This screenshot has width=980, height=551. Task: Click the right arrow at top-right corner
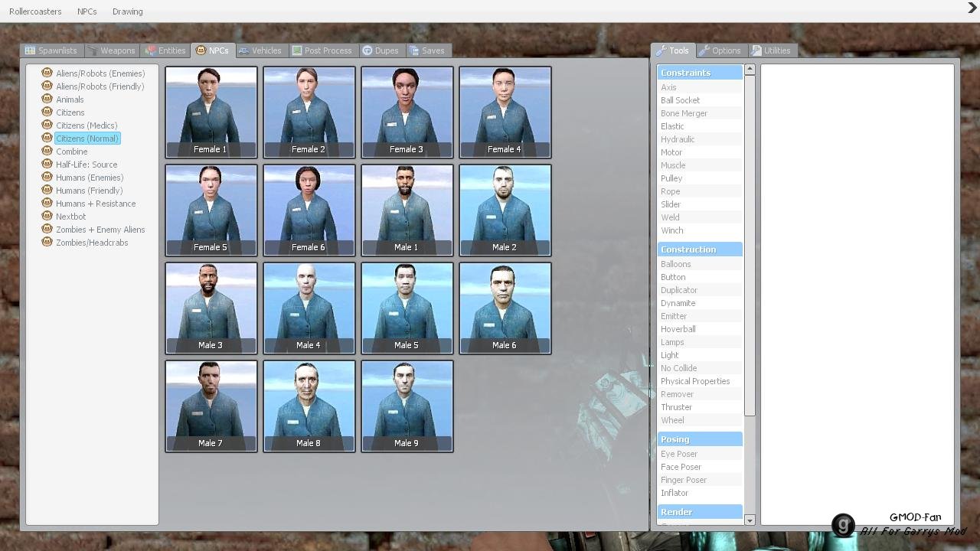click(972, 8)
